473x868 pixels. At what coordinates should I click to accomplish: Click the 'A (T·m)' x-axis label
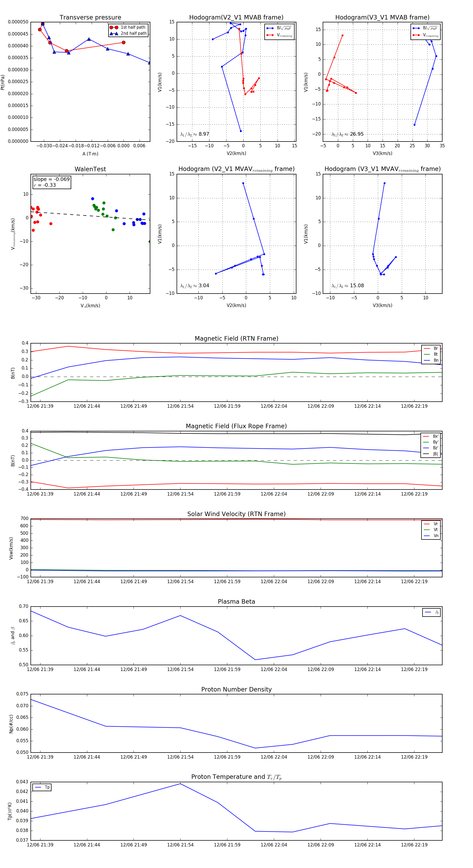90,154
